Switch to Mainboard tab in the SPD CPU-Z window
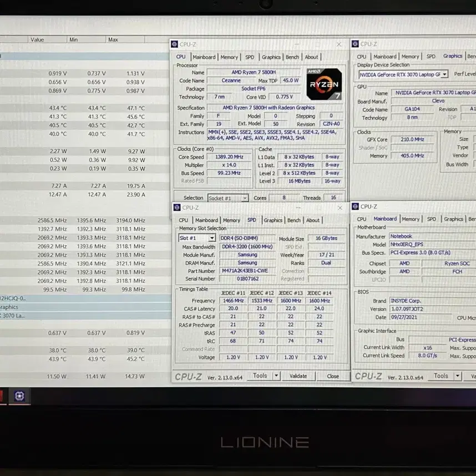Screen dimensions: 476x476 coord(206,220)
